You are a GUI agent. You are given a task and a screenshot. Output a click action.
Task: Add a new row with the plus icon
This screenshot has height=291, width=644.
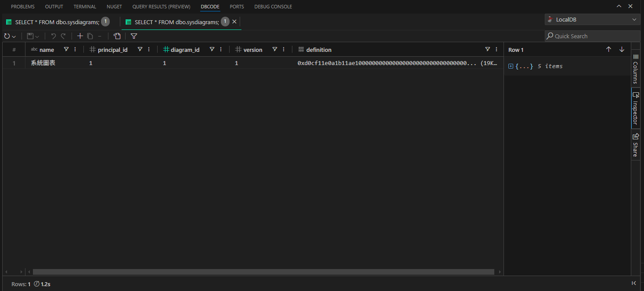[80, 36]
